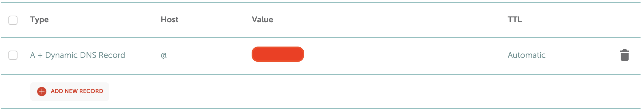This screenshot has height=111, width=644.
Task: Click the A + Dynamic DNS Record label
Action: (78, 55)
